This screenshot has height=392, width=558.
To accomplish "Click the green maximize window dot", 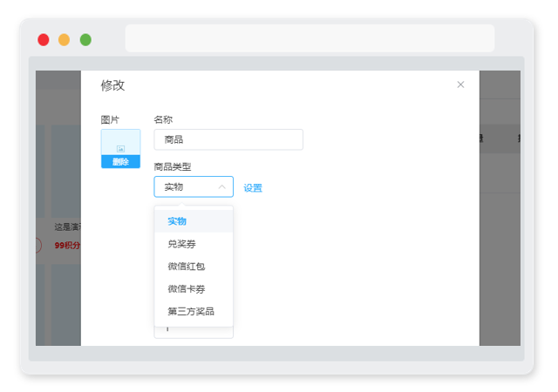I will [85, 40].
